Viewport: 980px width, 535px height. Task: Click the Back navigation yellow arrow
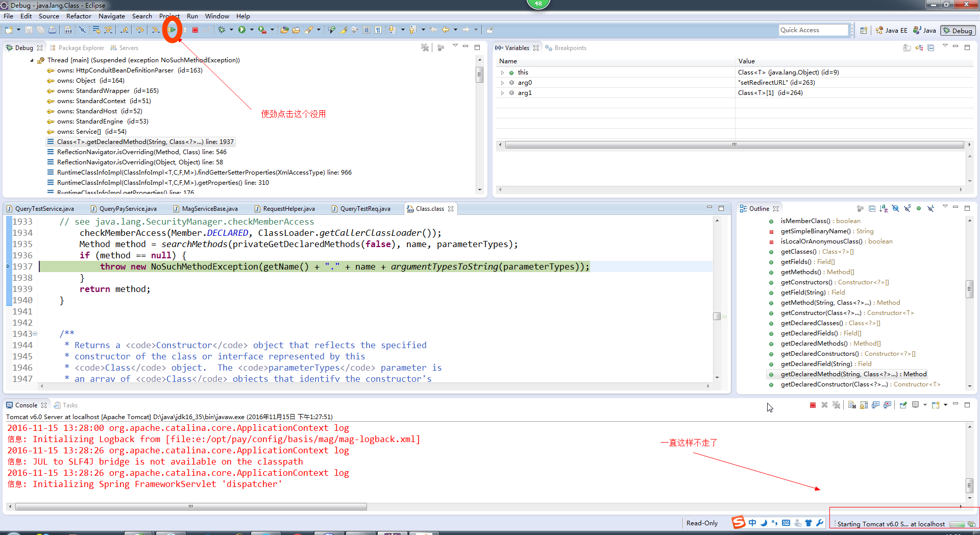coord(446,30)
